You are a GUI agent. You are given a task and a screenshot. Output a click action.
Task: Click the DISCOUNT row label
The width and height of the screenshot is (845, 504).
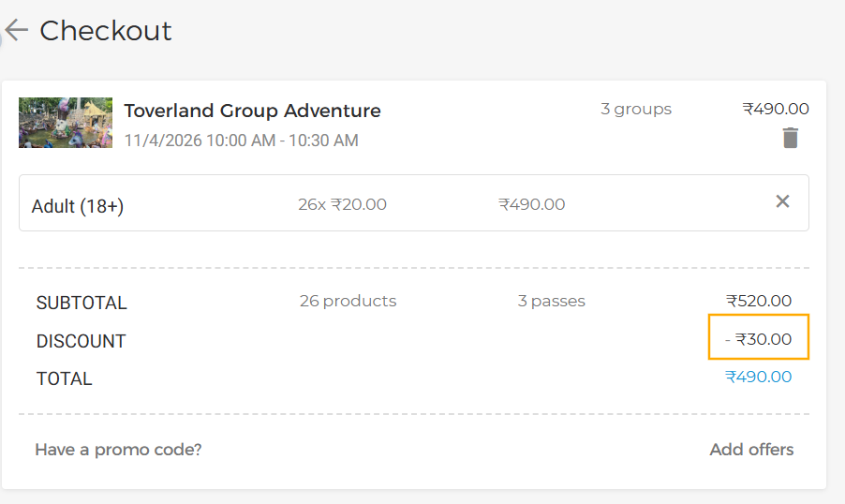81,341
